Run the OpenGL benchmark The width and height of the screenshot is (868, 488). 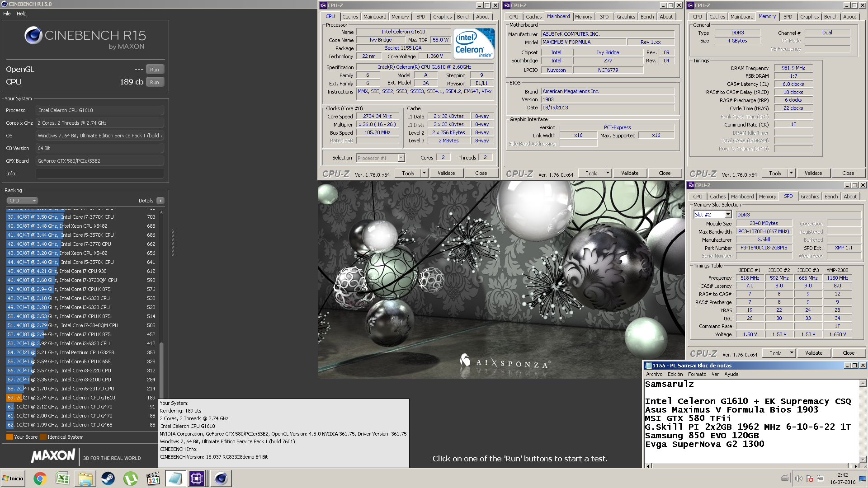click(x=155, y=70)
